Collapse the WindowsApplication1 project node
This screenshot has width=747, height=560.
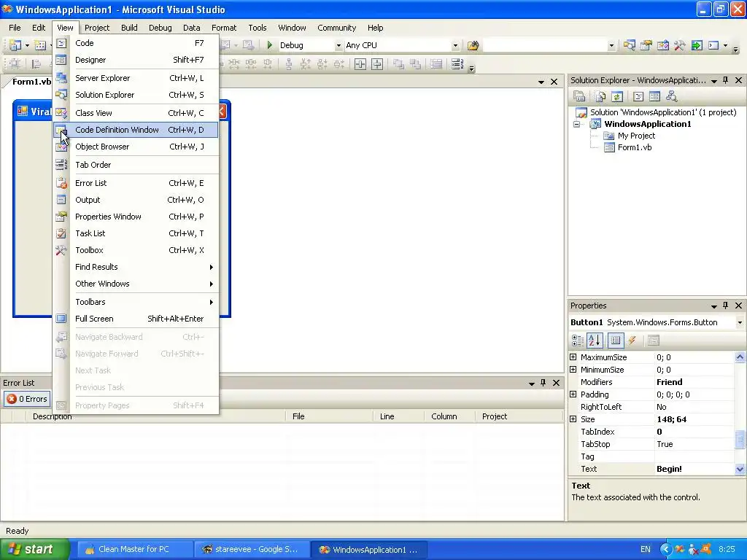click(577, 124)
